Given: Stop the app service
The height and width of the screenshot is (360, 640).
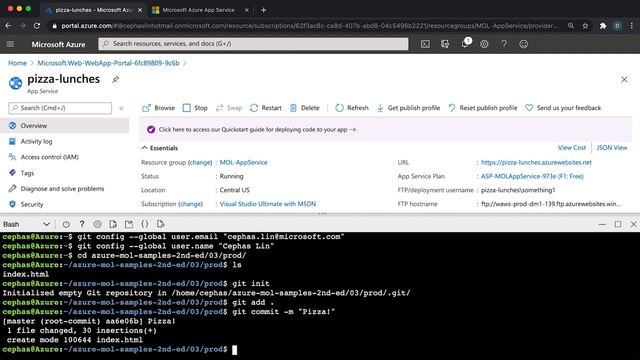Looking at the screenshot, I should pyautogui.click(x=195, y=108).
